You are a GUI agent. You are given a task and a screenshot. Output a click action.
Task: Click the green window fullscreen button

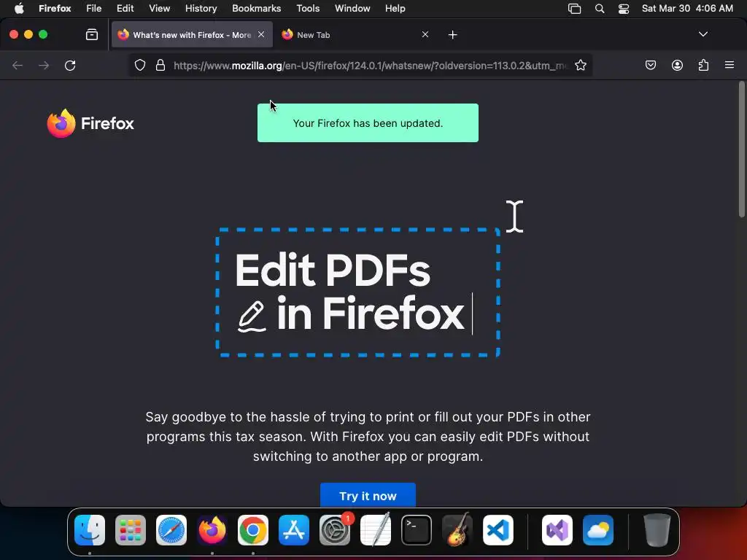click(x=43, y=34)
